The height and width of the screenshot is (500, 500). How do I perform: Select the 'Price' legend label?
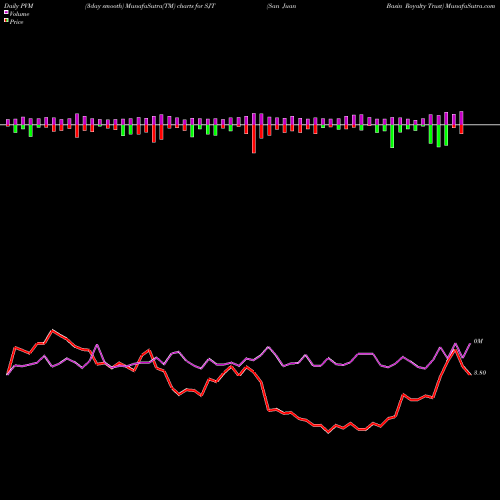click(16, 22)
